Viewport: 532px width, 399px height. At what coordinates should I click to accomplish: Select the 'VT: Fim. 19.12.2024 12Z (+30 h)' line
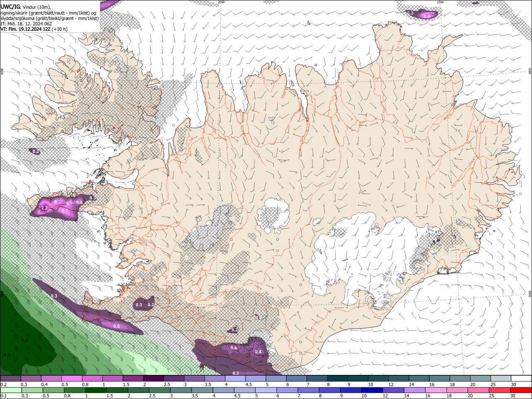point(34,29)
